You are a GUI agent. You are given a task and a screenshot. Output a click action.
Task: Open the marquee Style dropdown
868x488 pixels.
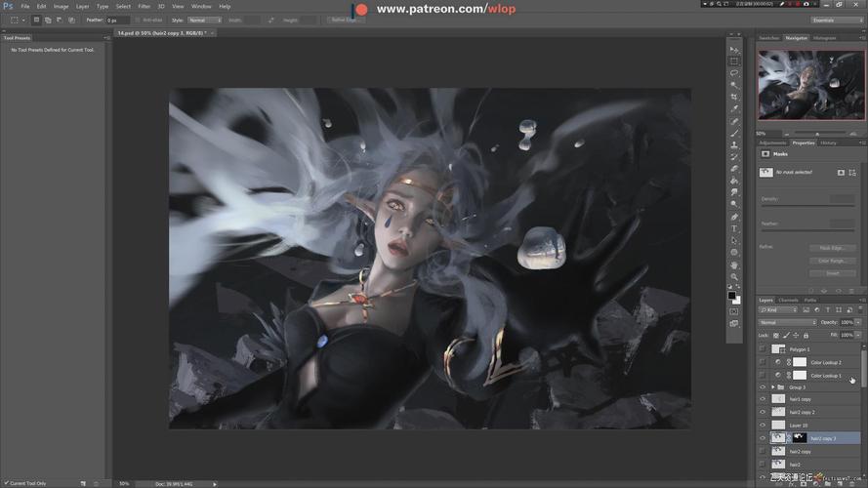click(x=203, y=20)
